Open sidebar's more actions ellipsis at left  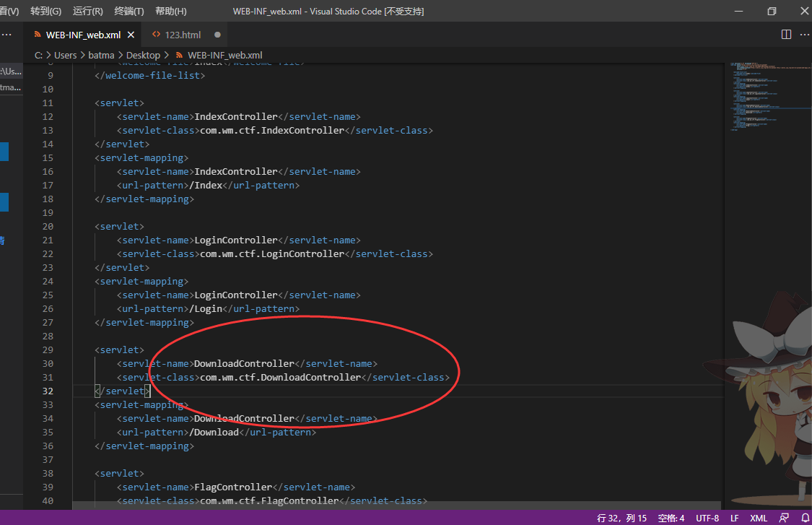6,35
